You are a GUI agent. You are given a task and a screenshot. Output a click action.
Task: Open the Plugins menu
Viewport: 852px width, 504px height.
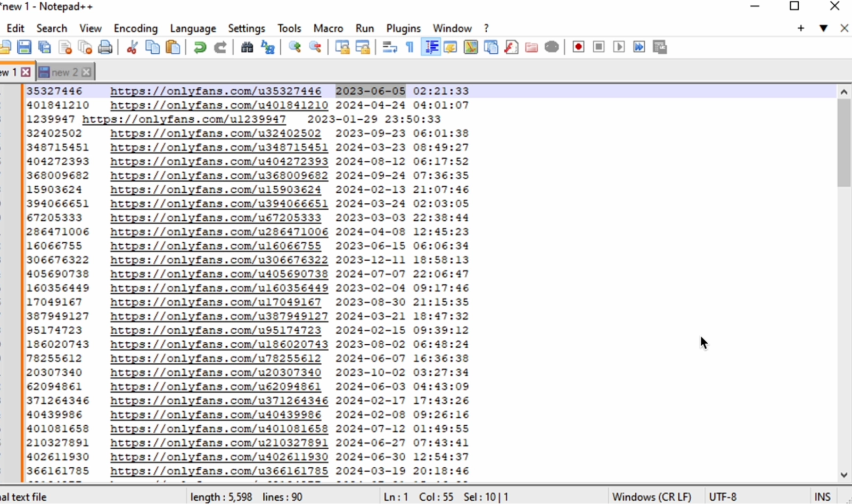pyautogui.click(x=403, y=28)
